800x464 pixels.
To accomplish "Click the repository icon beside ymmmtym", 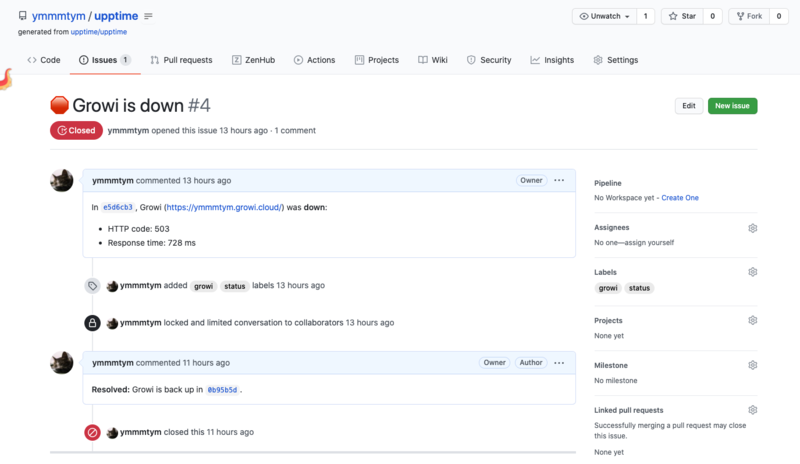I will (x=22, y=16).
